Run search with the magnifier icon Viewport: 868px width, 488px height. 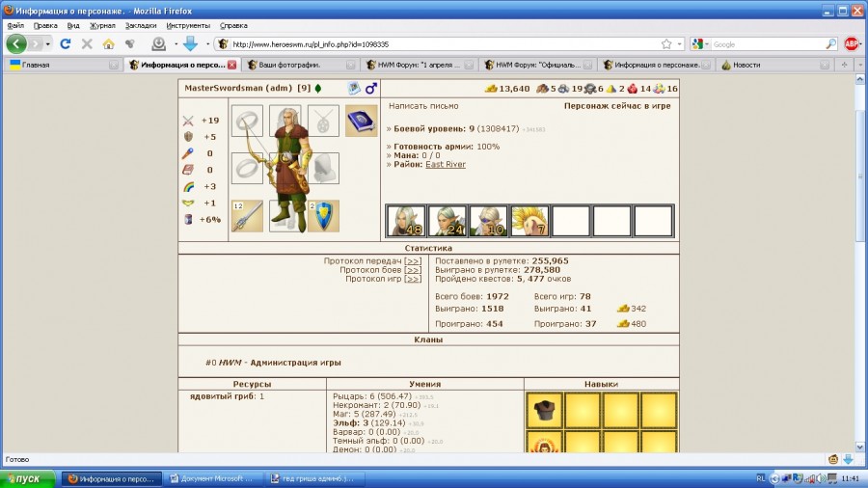coord(831,44)
